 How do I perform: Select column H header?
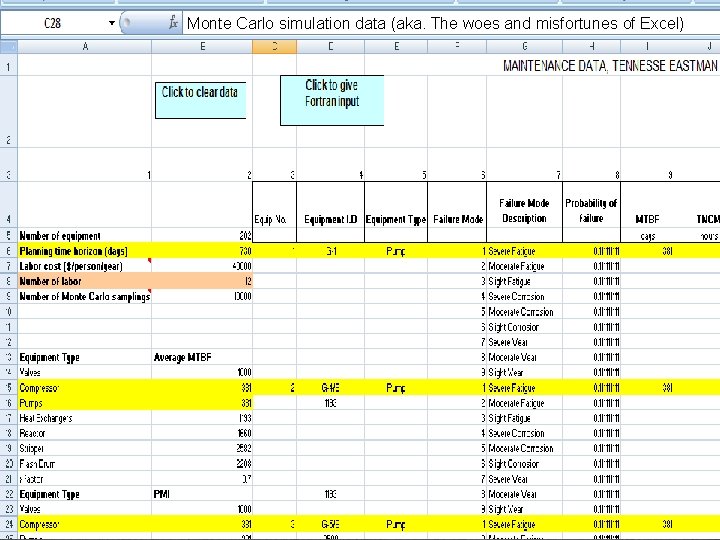point(591,46)
